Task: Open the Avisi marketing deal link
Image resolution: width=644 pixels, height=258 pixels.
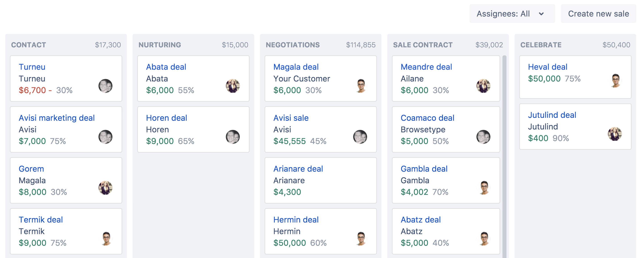Action: point(56,118)
